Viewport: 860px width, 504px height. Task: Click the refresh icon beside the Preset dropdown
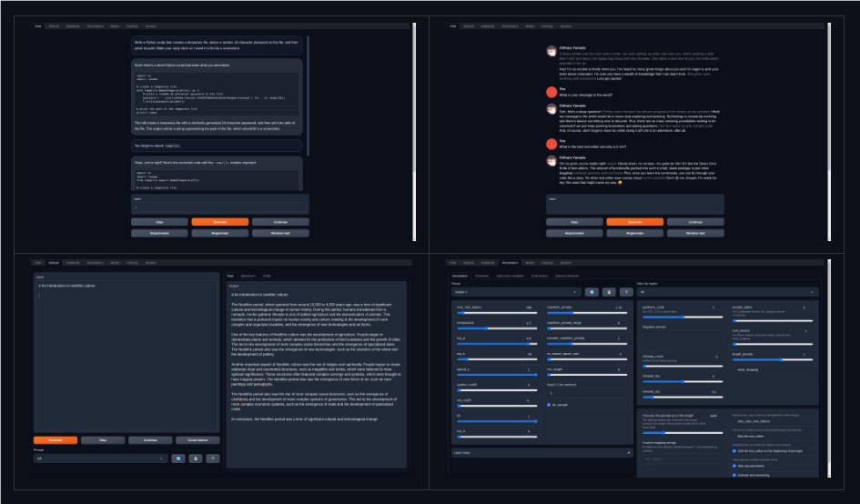tap(592, 293)
